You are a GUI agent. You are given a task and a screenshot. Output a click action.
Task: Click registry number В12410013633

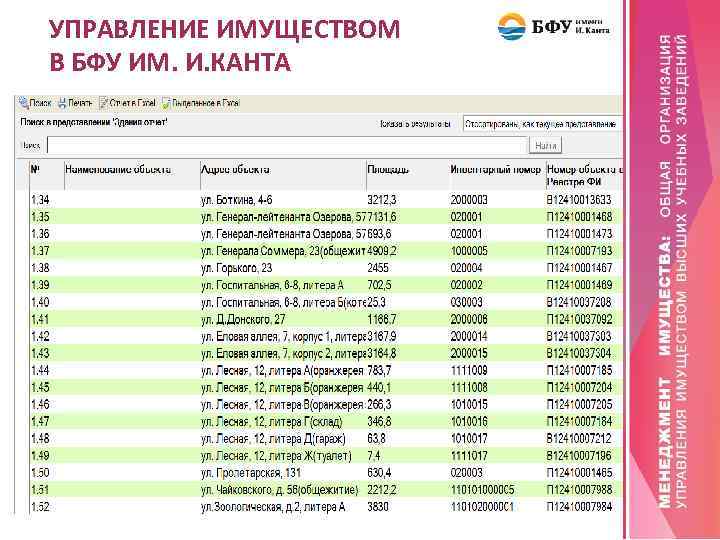click(x=579, y=200)
